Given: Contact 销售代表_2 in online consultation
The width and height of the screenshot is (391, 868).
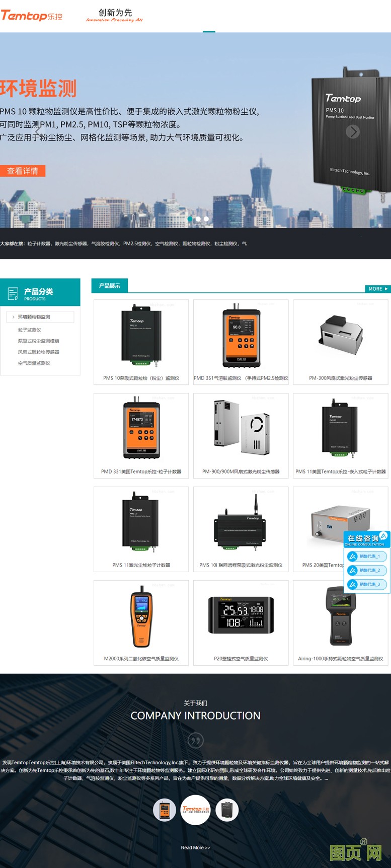Looking at the screenshot, I should coord(367,570).
